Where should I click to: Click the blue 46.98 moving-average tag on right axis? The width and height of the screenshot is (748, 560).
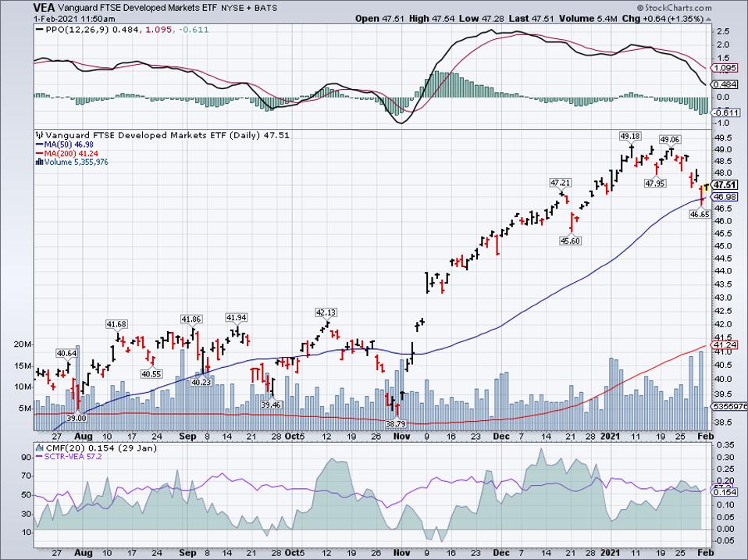click(725, 197)
